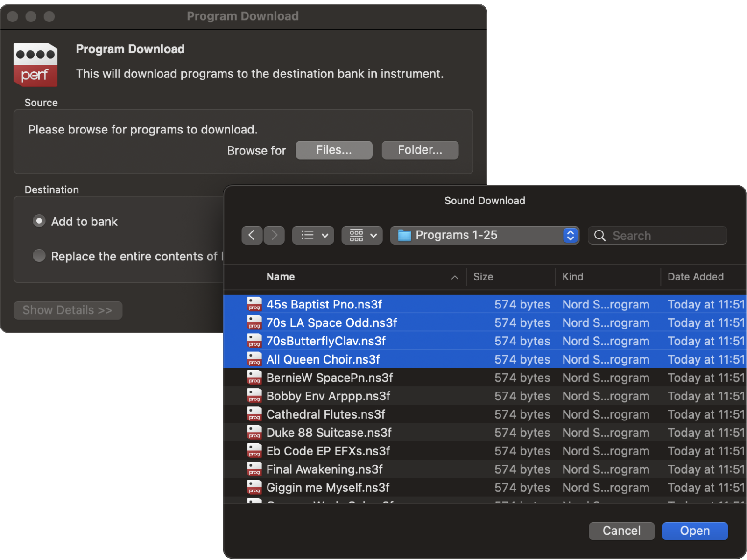
Task: Select the file name Duke 88 Suitcase.ns3f
Action: click(x=329, y=433)
